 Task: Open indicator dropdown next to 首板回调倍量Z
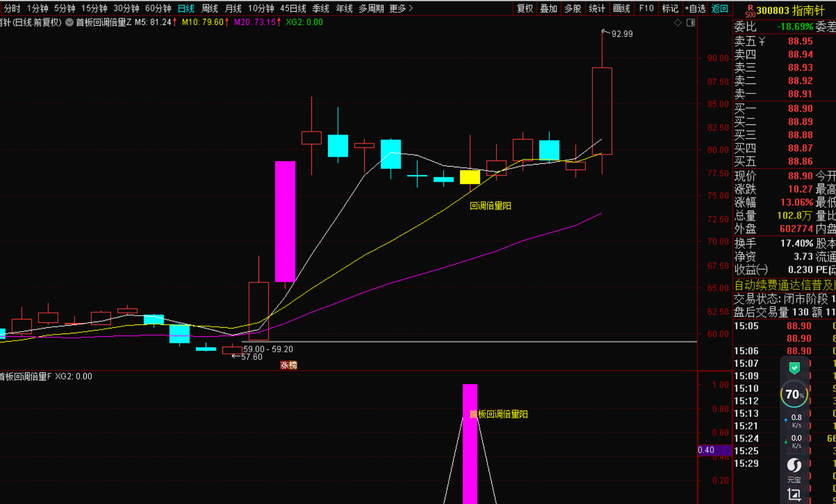tap(69, 23)
